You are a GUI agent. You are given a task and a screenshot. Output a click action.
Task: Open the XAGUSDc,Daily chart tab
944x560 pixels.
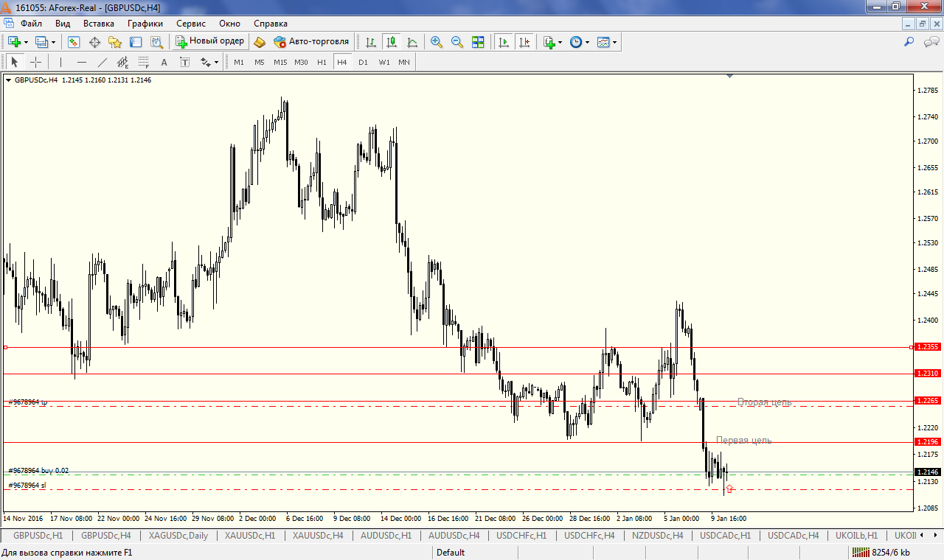pyautogui.click(x=178, y=536)
